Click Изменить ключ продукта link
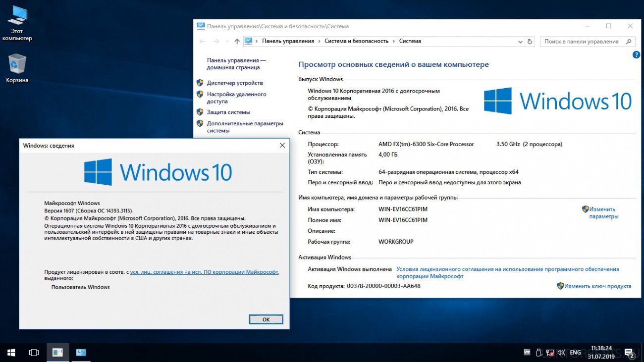Screen dimensions: 644x362 (x=597, y=286)
